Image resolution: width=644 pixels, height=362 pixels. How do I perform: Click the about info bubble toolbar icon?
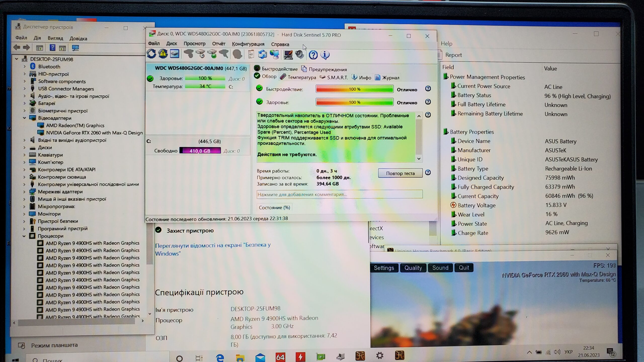325,55
